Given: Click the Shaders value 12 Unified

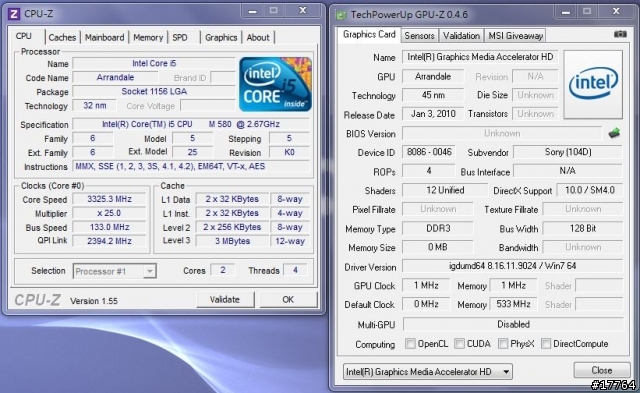Looking at the screenshot, I should coord(445,190).
